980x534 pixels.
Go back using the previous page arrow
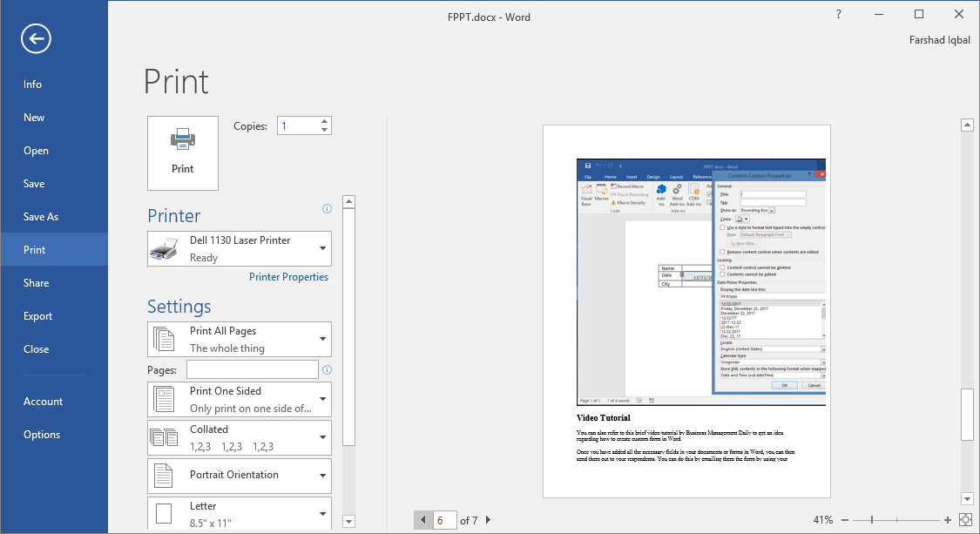point(423,519)
